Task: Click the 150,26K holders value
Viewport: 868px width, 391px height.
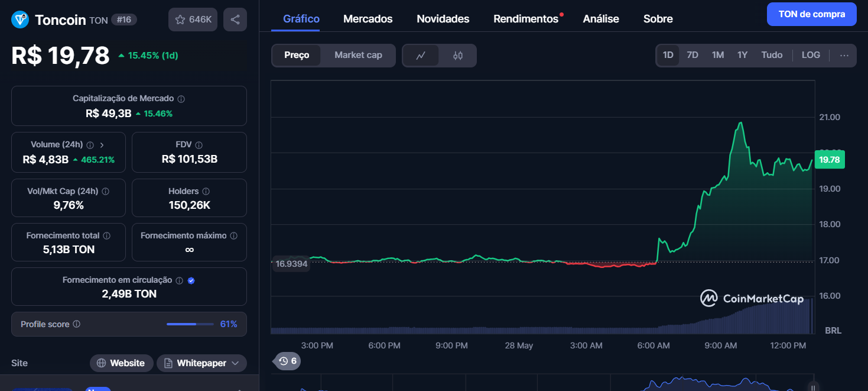Action: pyautogui.click(x=189, y=205)
